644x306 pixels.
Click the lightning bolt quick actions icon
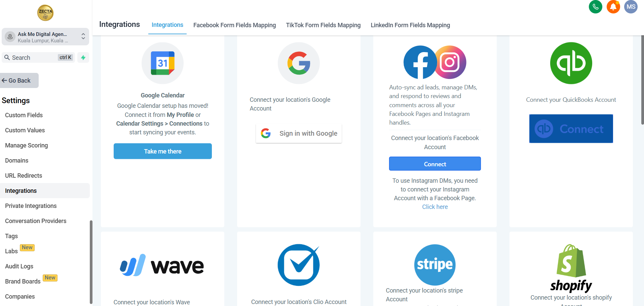click(83, 57)
